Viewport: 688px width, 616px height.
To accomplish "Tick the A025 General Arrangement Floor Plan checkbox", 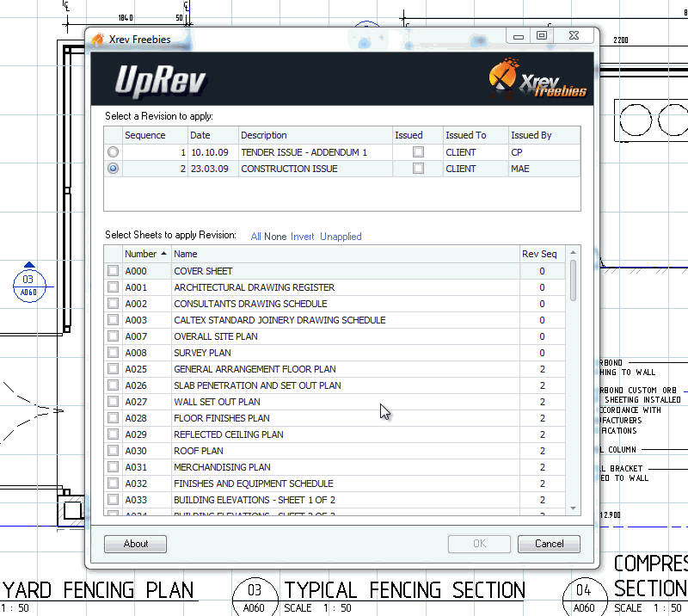I will [113, 369].
